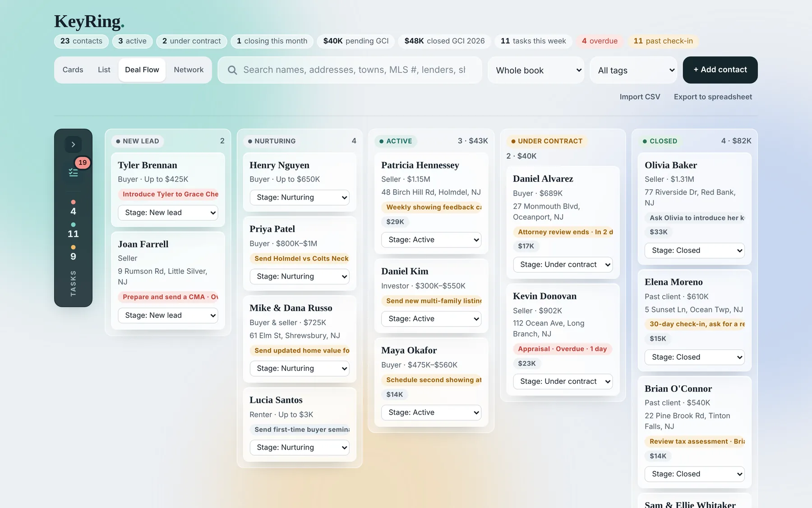
Task: Click the 2 under contract chip
Action: tap(191, 41)
